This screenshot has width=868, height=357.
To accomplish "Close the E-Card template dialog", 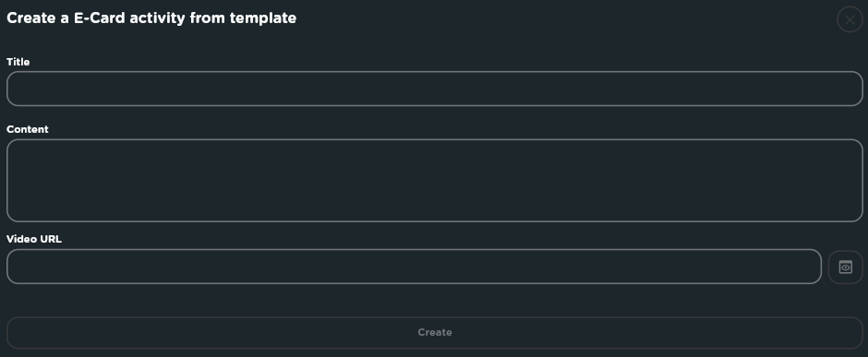I will point(850,19).
